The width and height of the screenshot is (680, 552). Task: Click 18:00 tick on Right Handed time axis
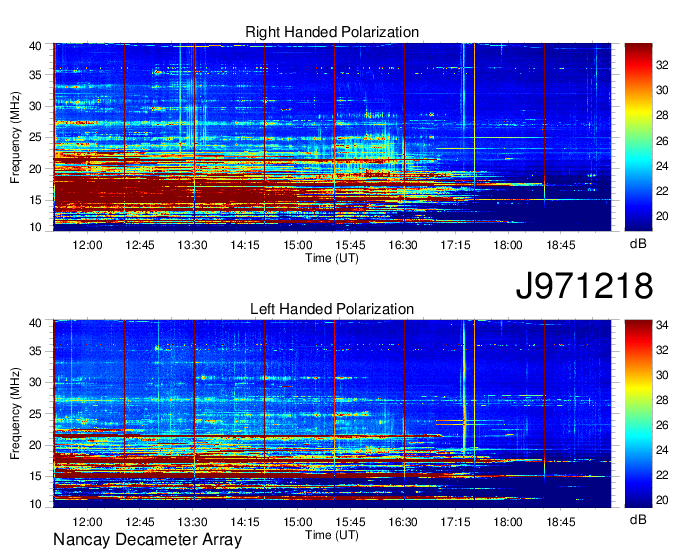(508, 245)
